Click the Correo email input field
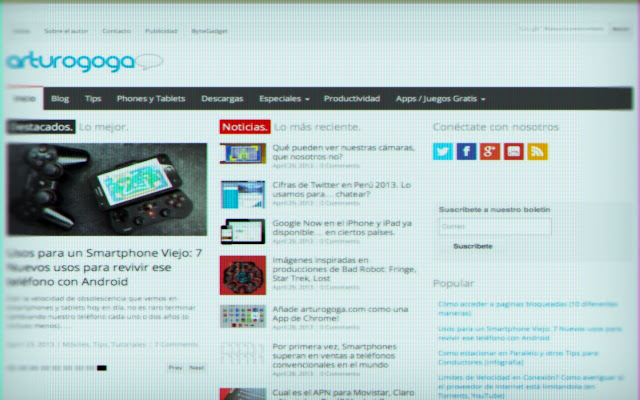This screenshot has height=400, width=640. coord(495,226)
